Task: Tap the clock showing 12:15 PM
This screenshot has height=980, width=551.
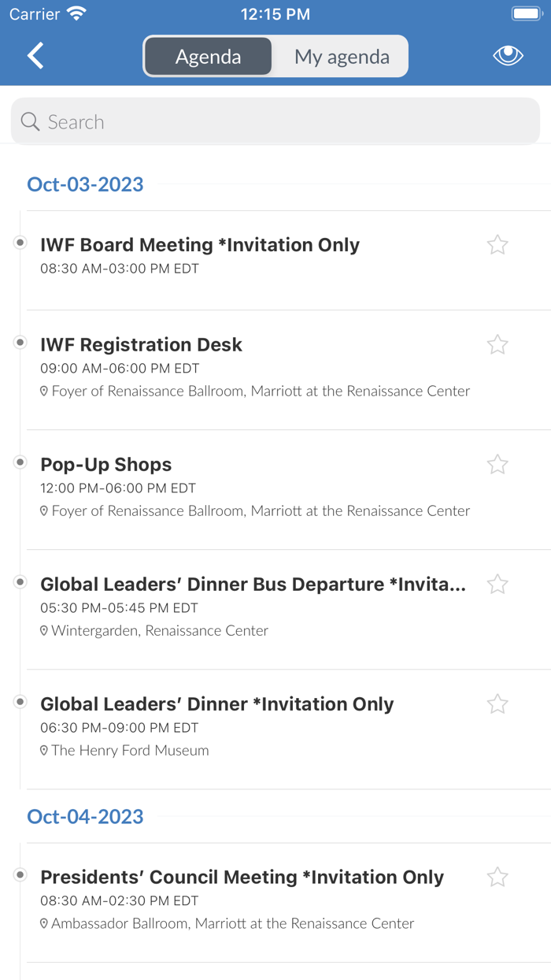Action: click(x=275, y=13)
